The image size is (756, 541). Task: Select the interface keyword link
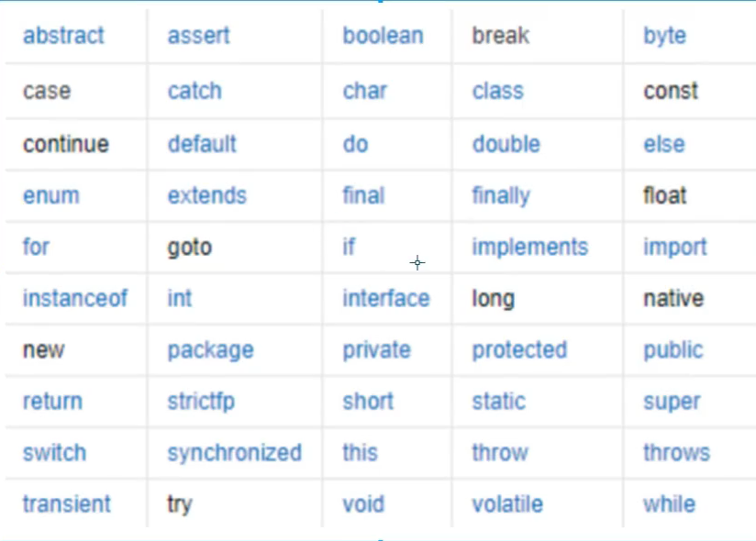385,298
